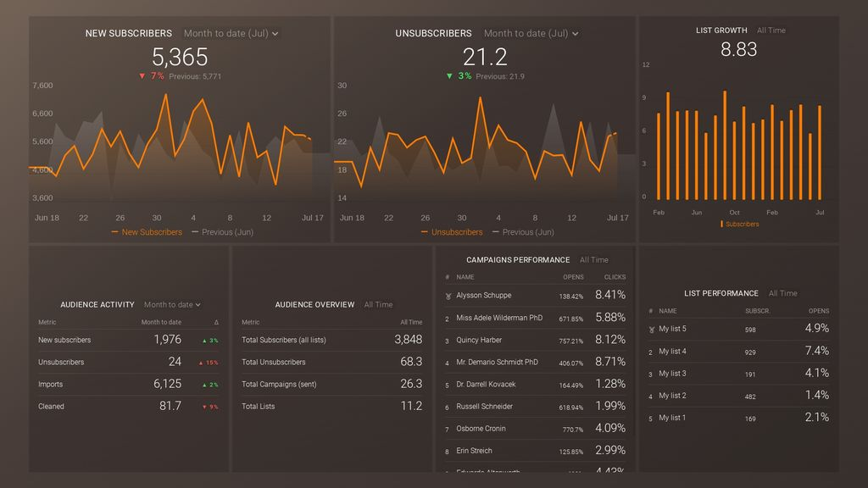Viewport: 868px width, 488px height.
Task: Toggle Unsubscribers legend series
Action: coord(452,232)
